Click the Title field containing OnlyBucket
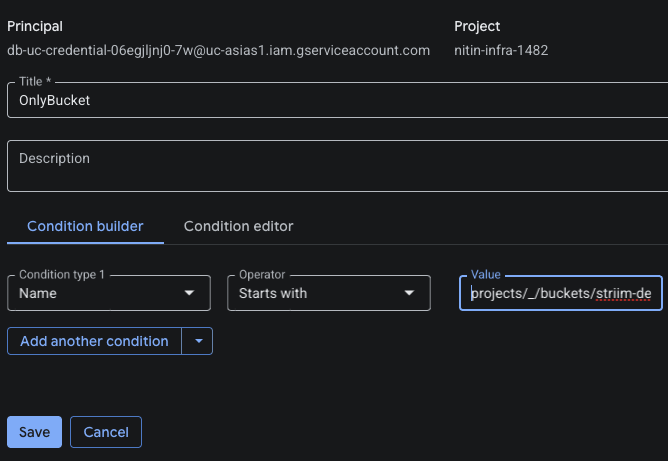The height and width of the screenshot is (461, 668). point(337,100)
